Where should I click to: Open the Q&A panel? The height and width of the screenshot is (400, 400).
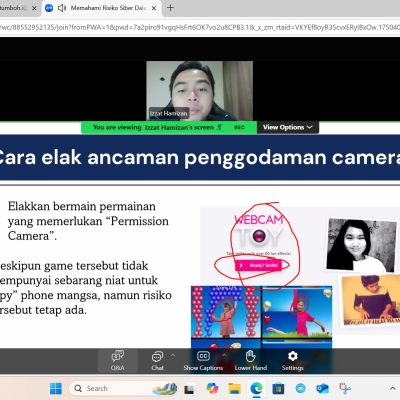pos(118,361)
